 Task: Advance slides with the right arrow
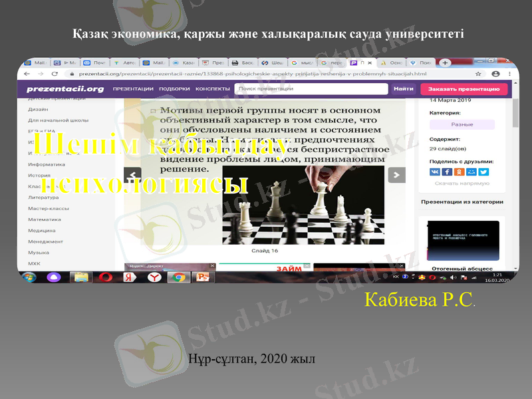point(396,174)
